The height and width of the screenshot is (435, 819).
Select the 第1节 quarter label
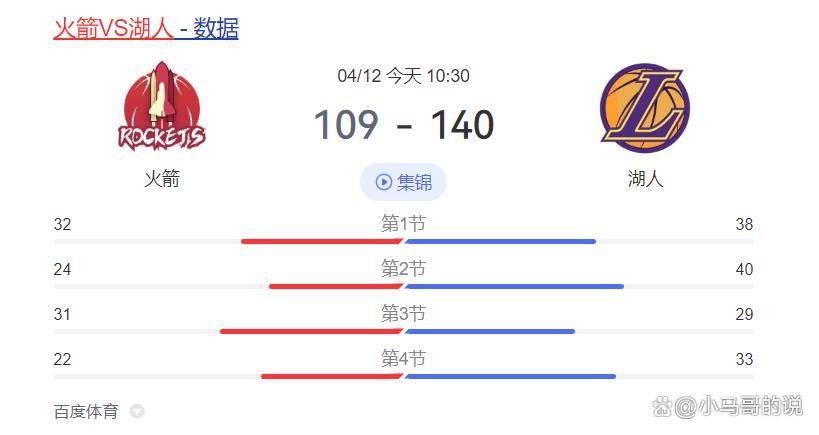[x=403, y=224]
